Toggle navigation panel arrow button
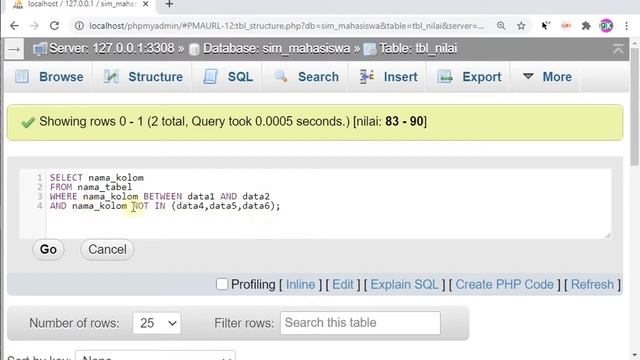 click(x=14, y=50)
